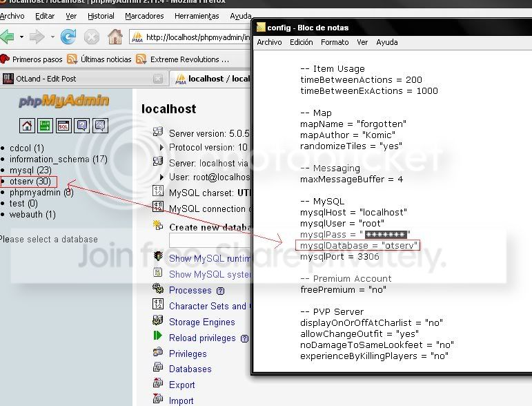
Task: Open Character Sets and Collations link
Action: pyautogui.click(x=210, y=306)
